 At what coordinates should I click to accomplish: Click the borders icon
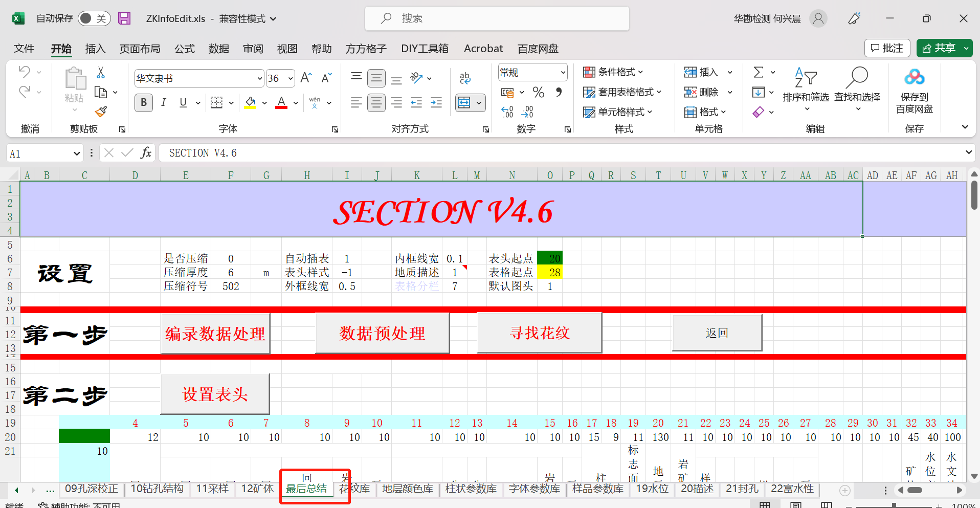click(216, 103)
